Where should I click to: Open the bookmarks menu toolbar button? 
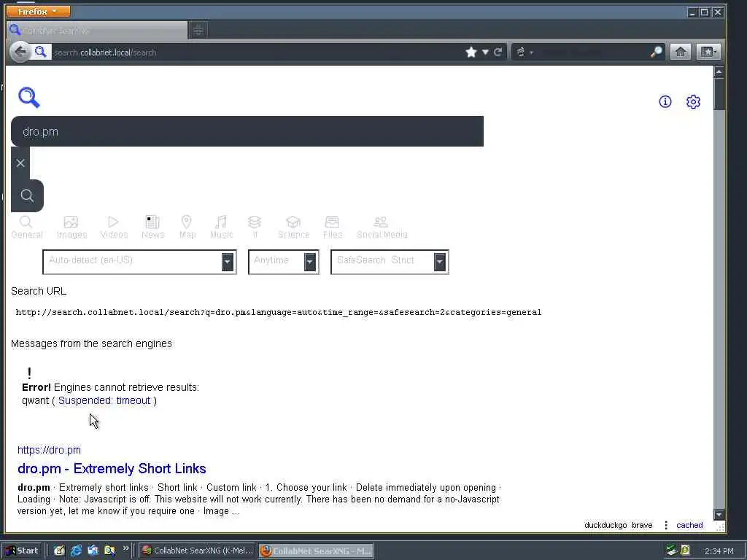708,52
